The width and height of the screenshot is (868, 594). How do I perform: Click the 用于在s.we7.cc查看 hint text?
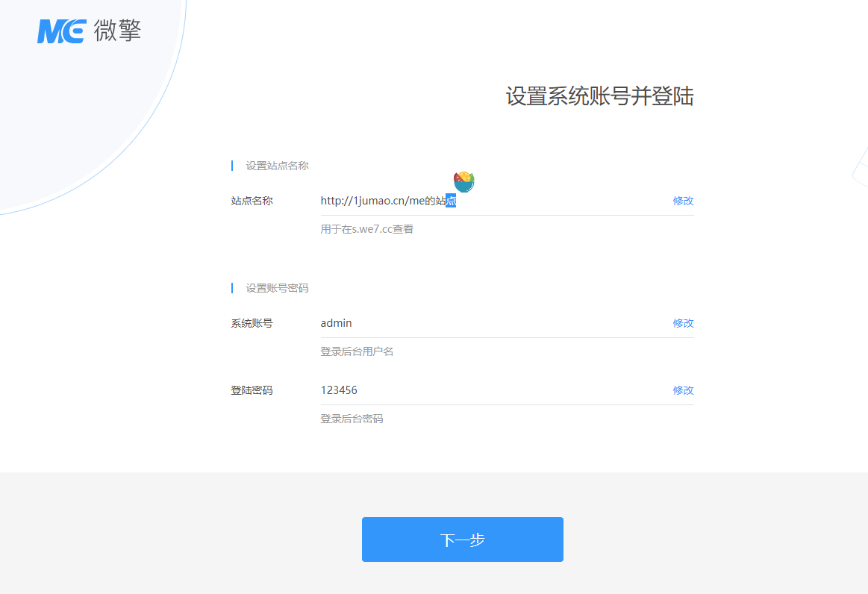click(367, 229)
